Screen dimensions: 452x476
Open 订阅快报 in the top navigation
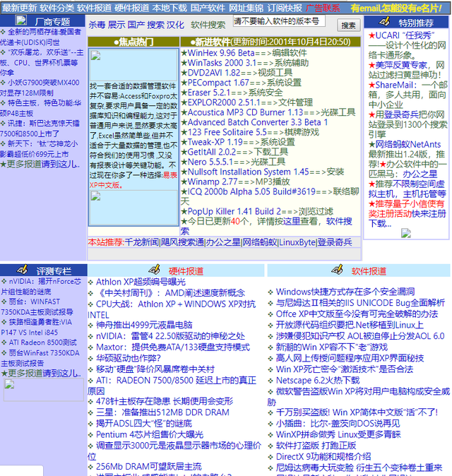(x=285, y=8)
